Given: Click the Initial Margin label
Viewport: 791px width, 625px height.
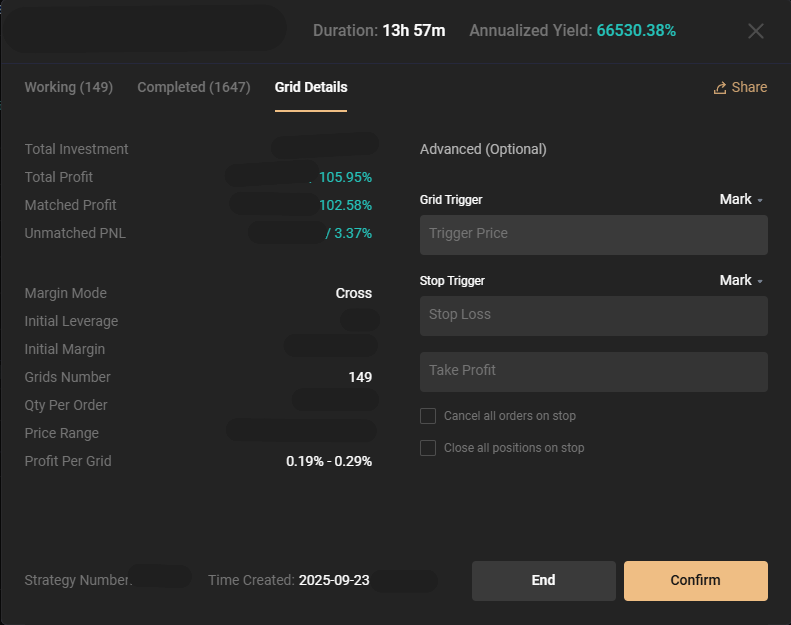Looking at the screenshot, I should point(65,350).
